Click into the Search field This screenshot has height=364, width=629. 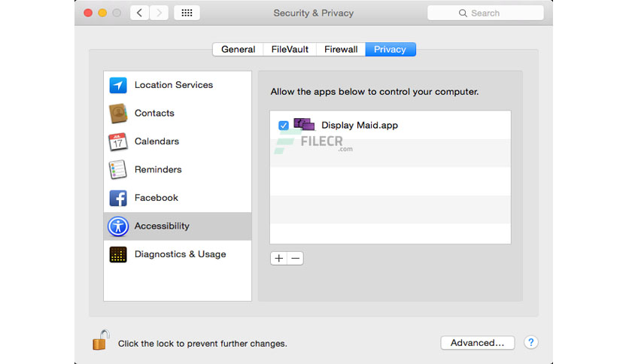point(485,13)
